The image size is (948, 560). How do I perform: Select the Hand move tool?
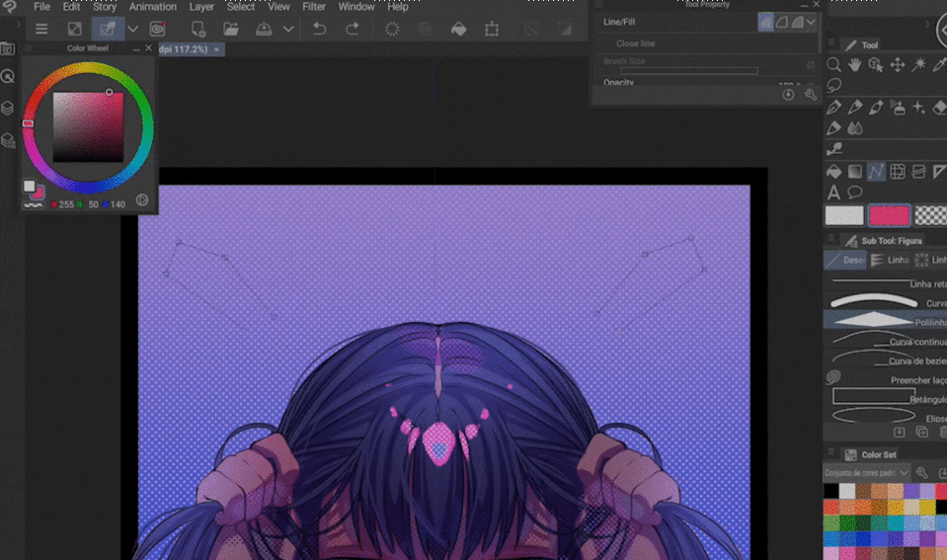pyautogui.click(x=855, y=65)
